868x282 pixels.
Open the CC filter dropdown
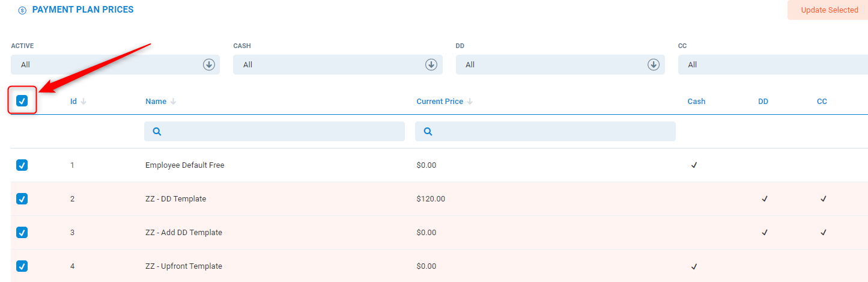(772, 65)
